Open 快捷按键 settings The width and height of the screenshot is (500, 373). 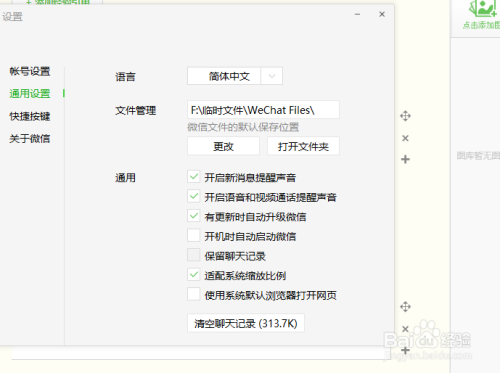[30, 116]
